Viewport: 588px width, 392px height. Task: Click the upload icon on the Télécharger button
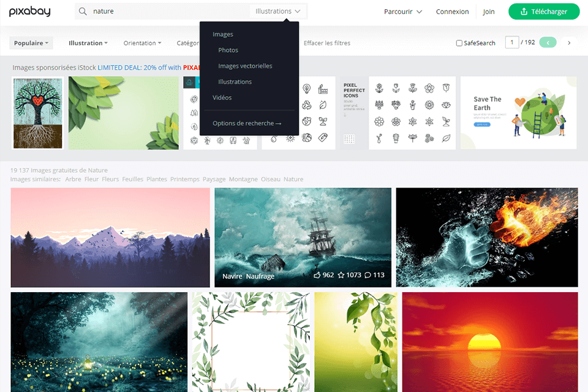(524, 11)
